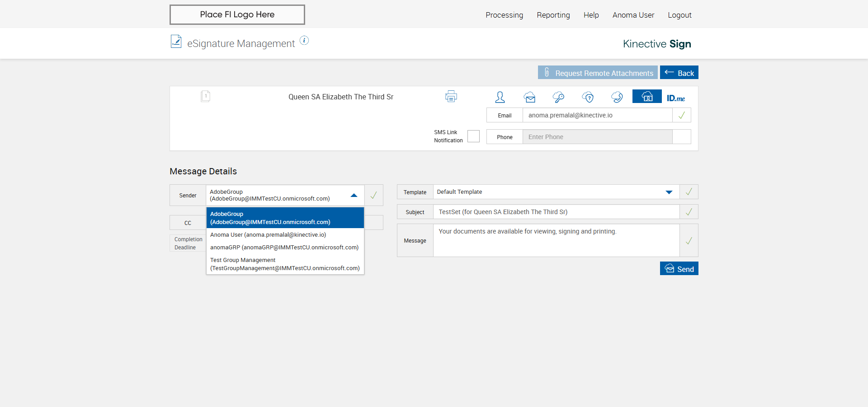Select the cloud envelope email authentication icon
This screenshot has height=407, width=868.
point(529,97)
